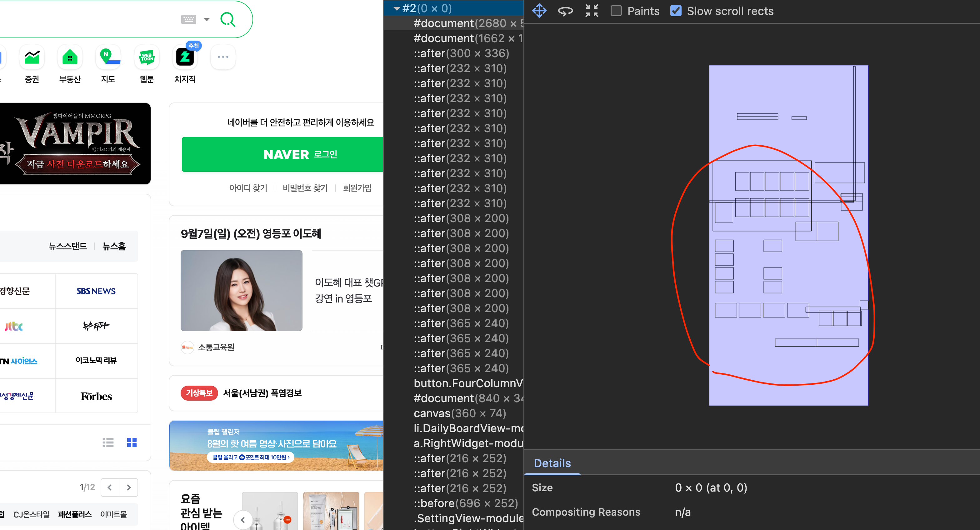980x530 pixels.
Task: Click the green Naver search magnifier icon
Action: [x=227, y=19]
